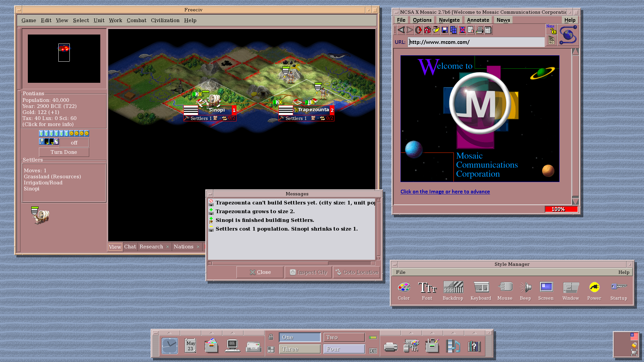The image size is (644, 362).
Task: Open the May 23 calendar icon
Action: coord(191,346)
